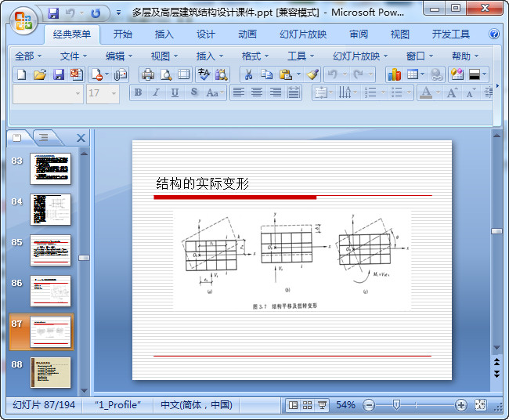Click the Print icon in toolbar
This screenshot has height=420, width=509.
[148, 74]
